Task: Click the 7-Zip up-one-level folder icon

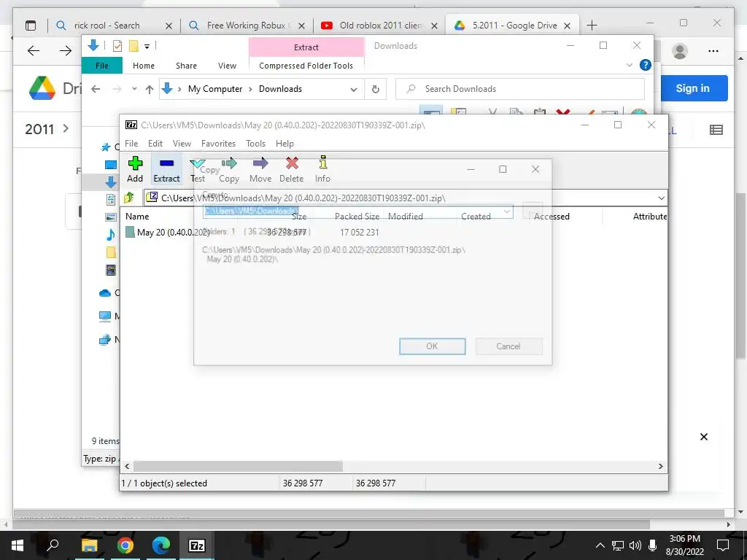Action: coord(128,197)
